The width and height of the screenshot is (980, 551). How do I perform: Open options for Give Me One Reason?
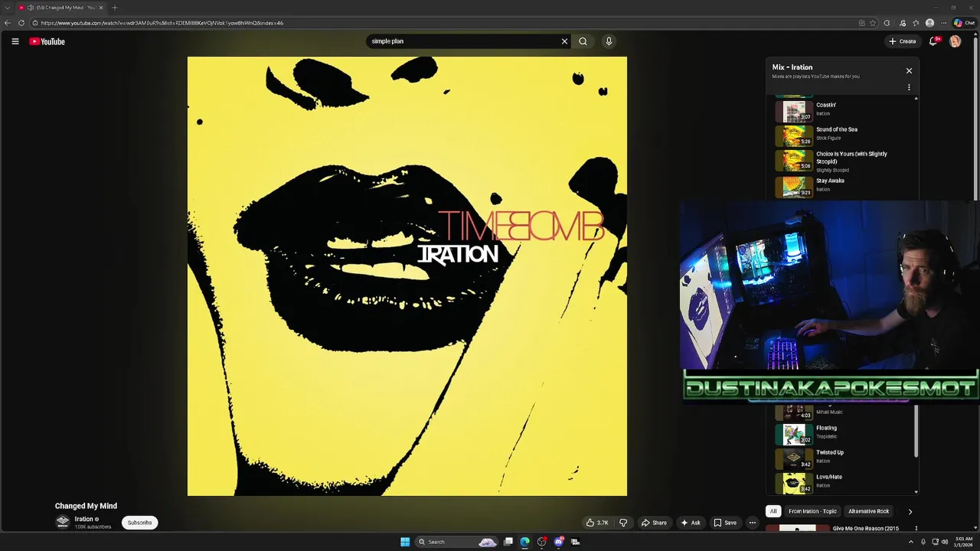coord(916,528)
